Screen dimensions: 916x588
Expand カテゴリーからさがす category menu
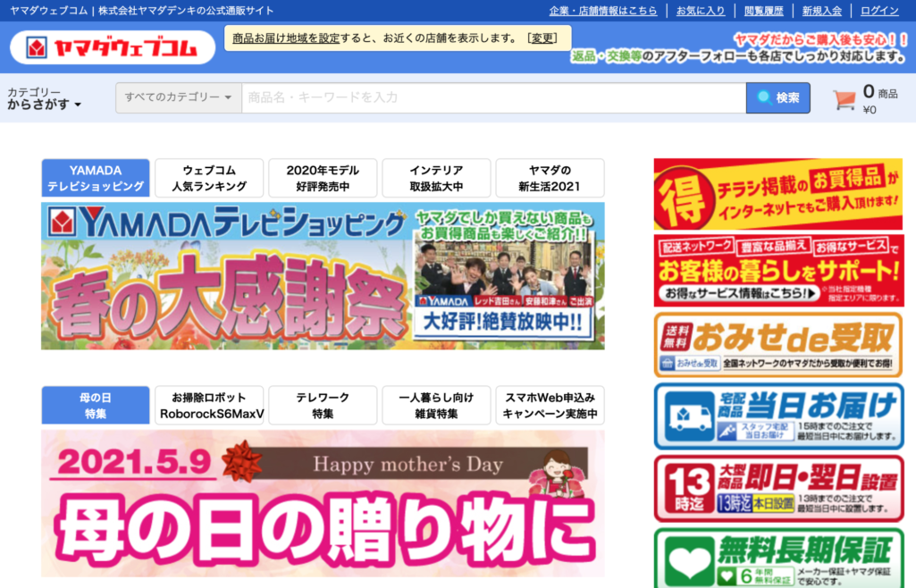(x=45, y=98)
